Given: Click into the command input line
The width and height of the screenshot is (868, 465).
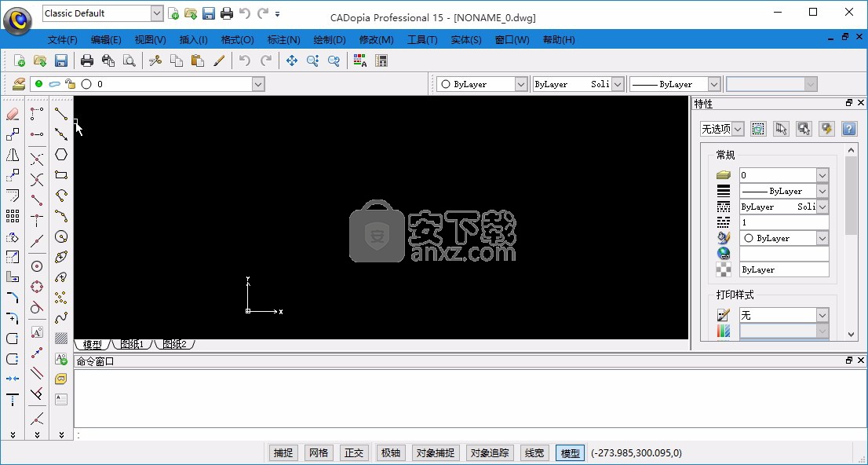Looking at the screenshot, I should point(471,435).
